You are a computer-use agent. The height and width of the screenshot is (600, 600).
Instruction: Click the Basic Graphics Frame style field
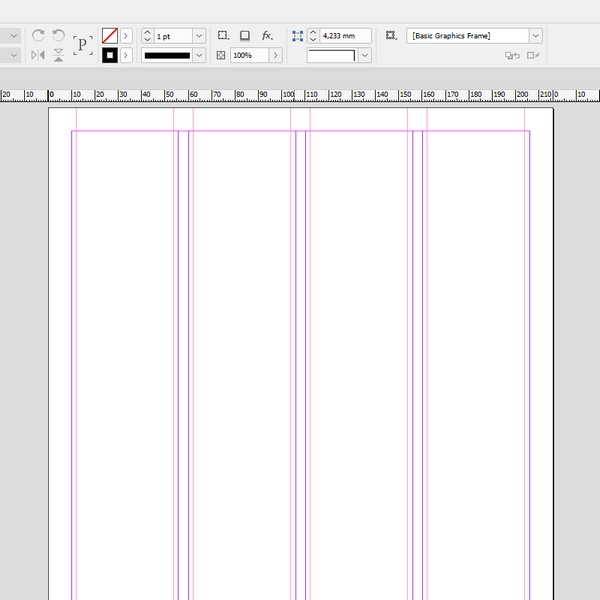click(468, 36)
